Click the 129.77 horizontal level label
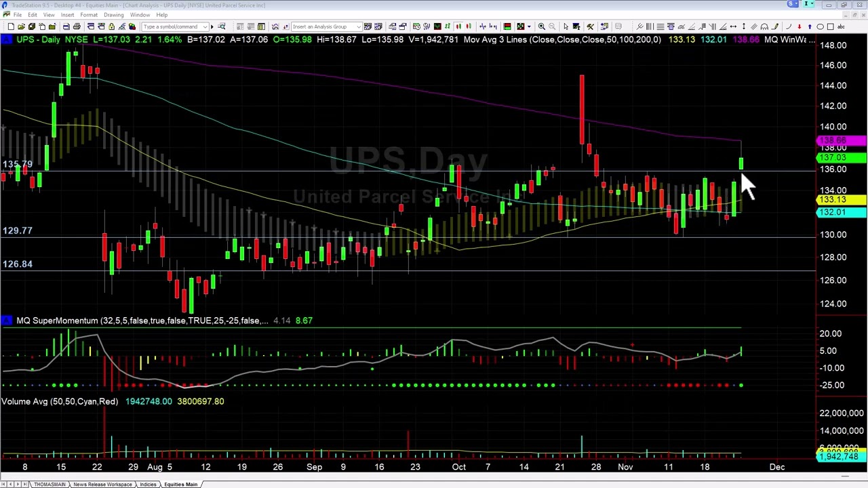 (x=18, y=230)
